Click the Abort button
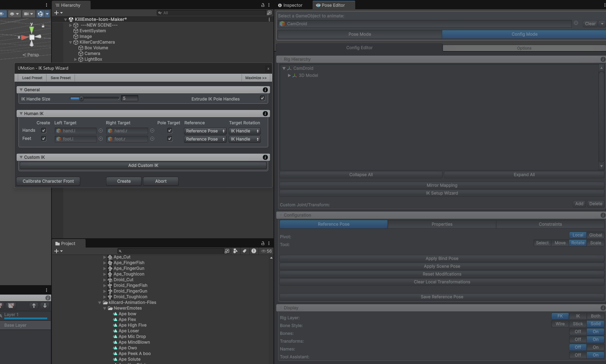Viewport: 606px width, 364px height. [161, 181]
